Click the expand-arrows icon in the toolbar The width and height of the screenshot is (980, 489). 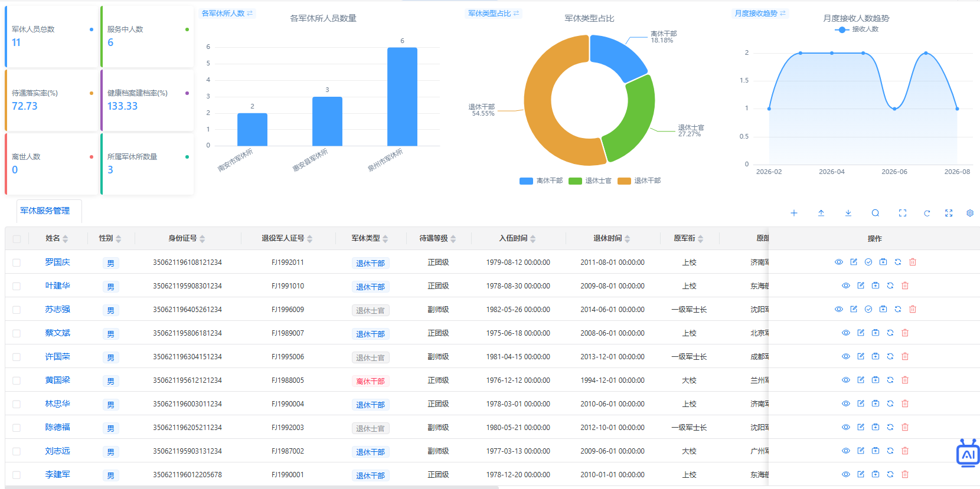pos(949,213)
